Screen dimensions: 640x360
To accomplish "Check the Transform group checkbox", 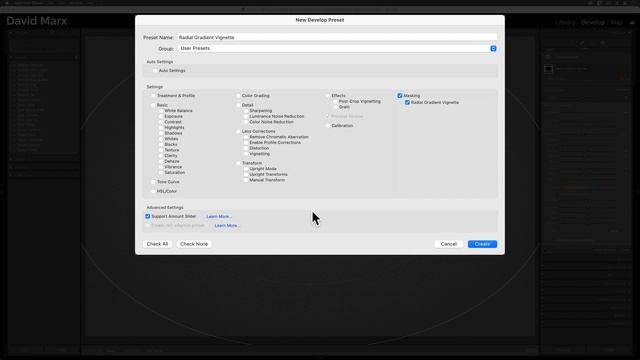I will [x=238, y=163].
